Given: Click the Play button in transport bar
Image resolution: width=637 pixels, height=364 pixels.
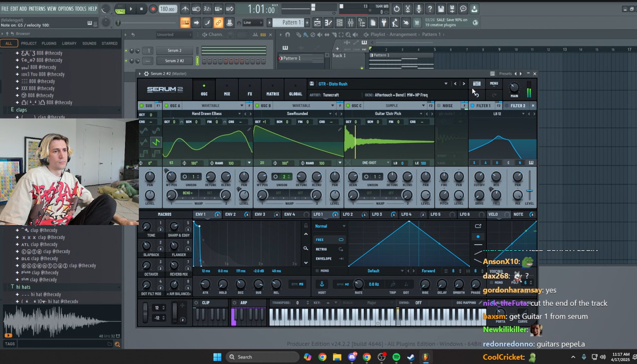Looking at the screenshot, I should click(131, 9).
